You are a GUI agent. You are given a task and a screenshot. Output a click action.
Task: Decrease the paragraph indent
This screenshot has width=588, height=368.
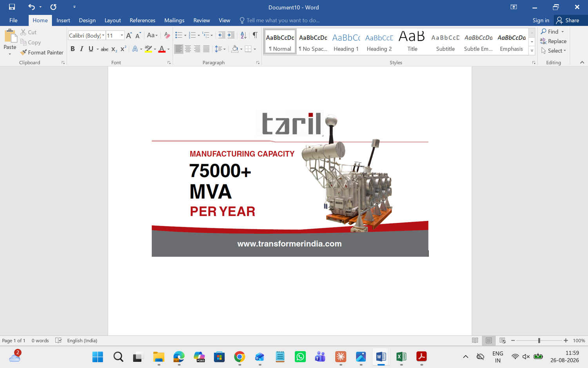click(221, 36)
